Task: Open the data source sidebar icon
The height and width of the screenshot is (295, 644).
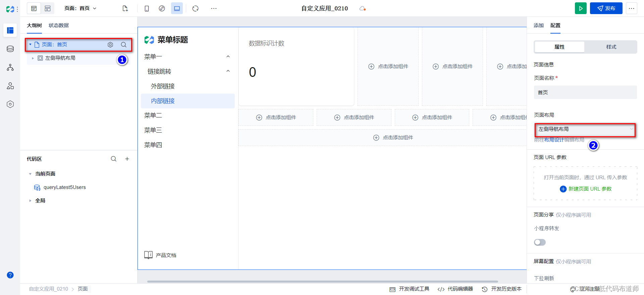Action: point(10,49)
